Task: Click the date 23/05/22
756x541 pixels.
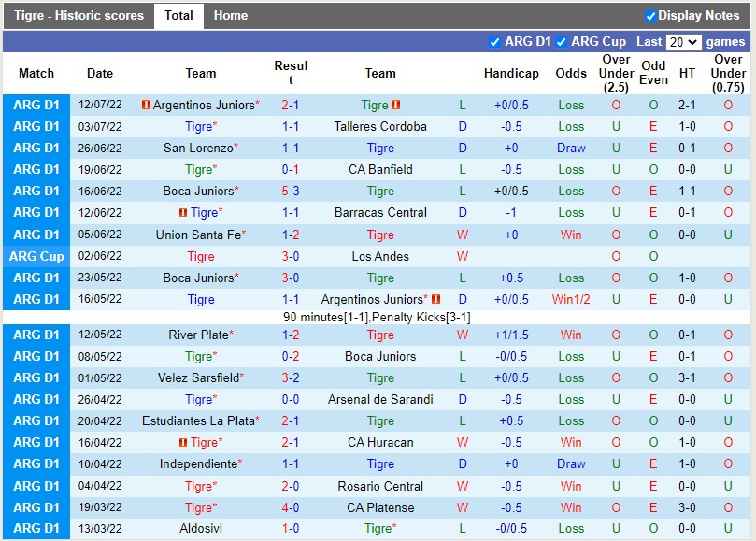Action: point(100,278)
